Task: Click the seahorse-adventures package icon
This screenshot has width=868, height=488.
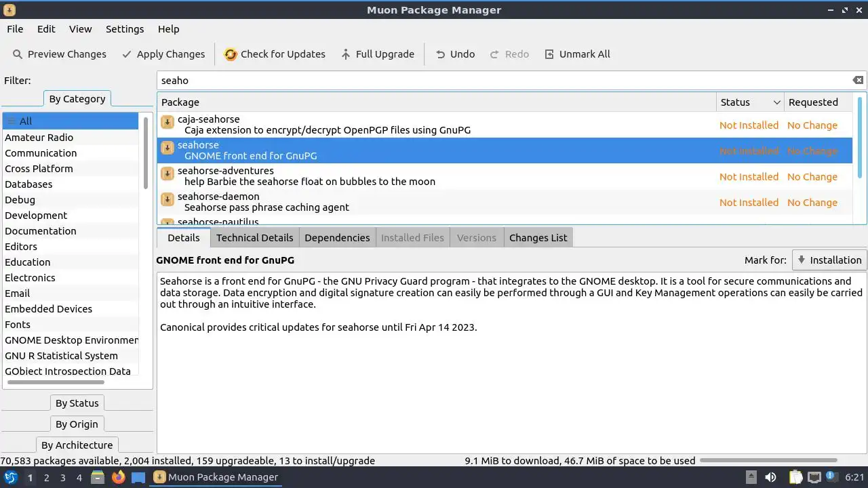Action: [x=167, y=174]
